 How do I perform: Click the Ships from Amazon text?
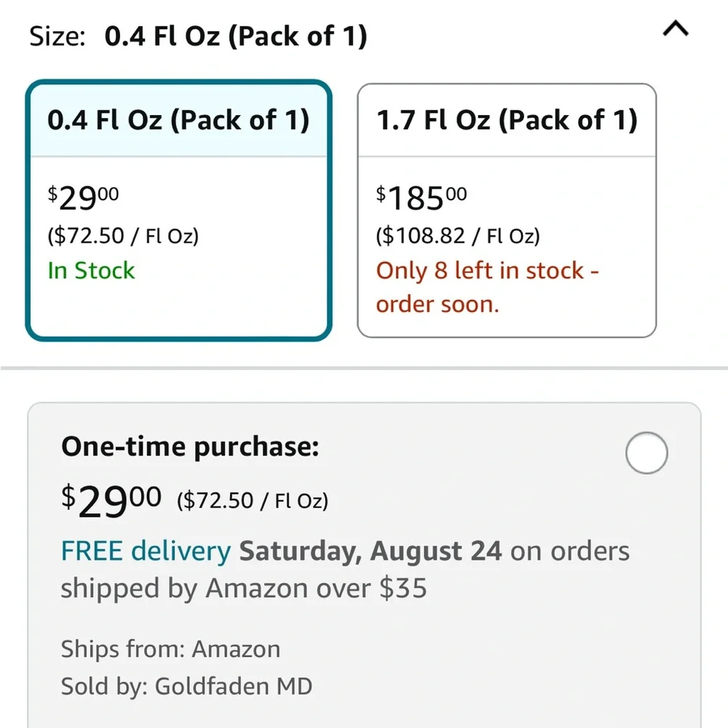click(x=170, y=649)
